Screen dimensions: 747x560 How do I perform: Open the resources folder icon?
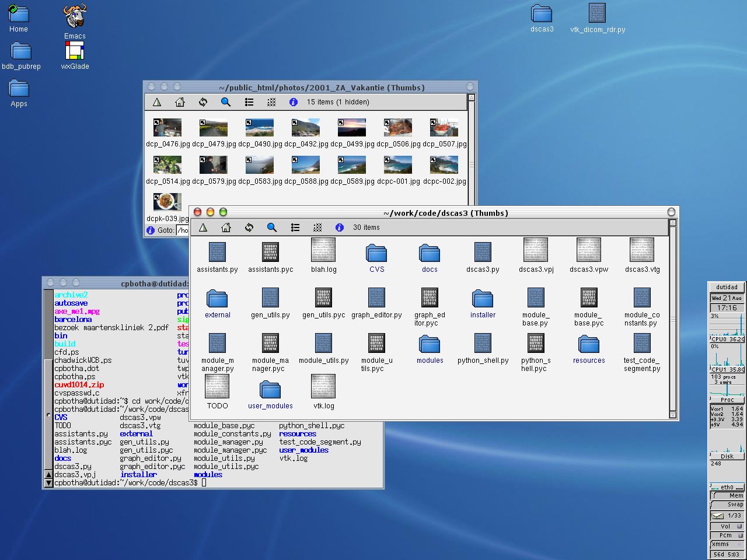(589, 344)
